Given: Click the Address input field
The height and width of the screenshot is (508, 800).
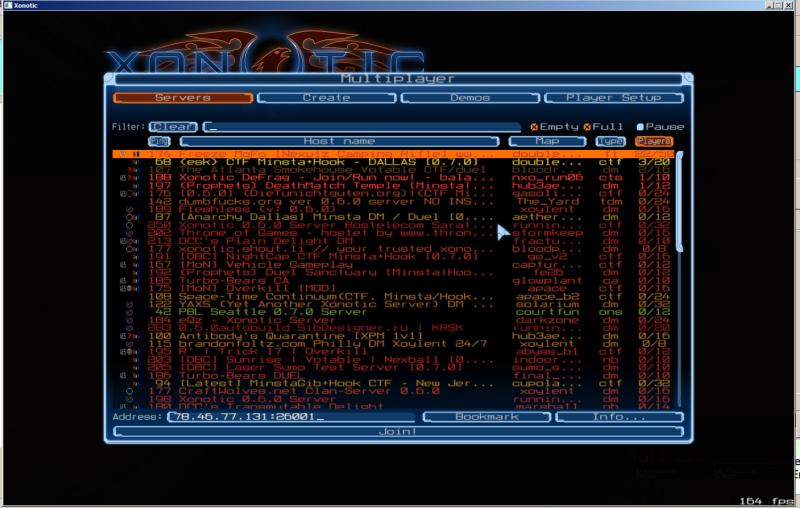Looking at the screenshot, I should pos(291,417).
